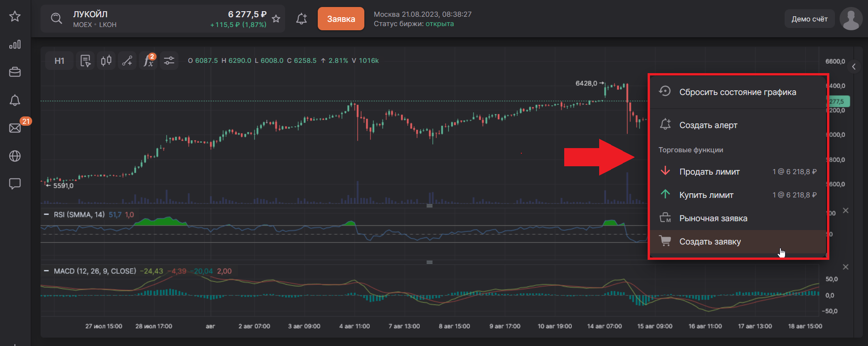Open the chart settings sliders icon
The height and width of the screenshot is (346, 868).
point(169,61)
